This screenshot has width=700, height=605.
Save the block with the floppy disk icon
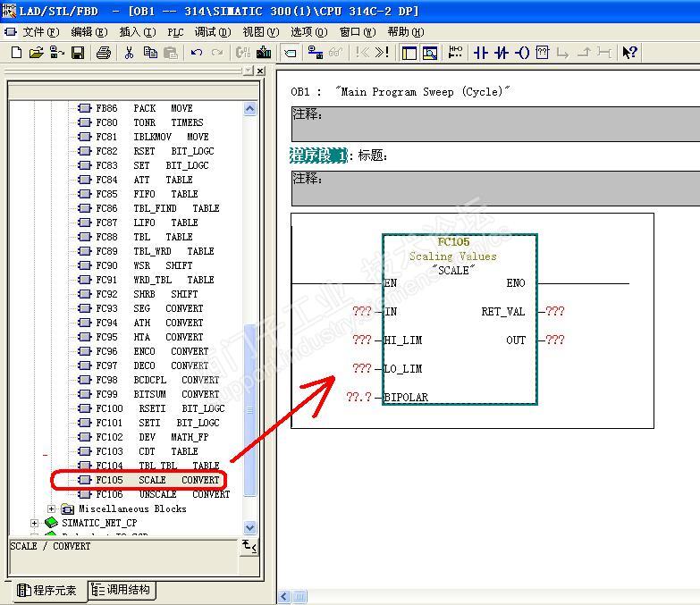point(78,53)
